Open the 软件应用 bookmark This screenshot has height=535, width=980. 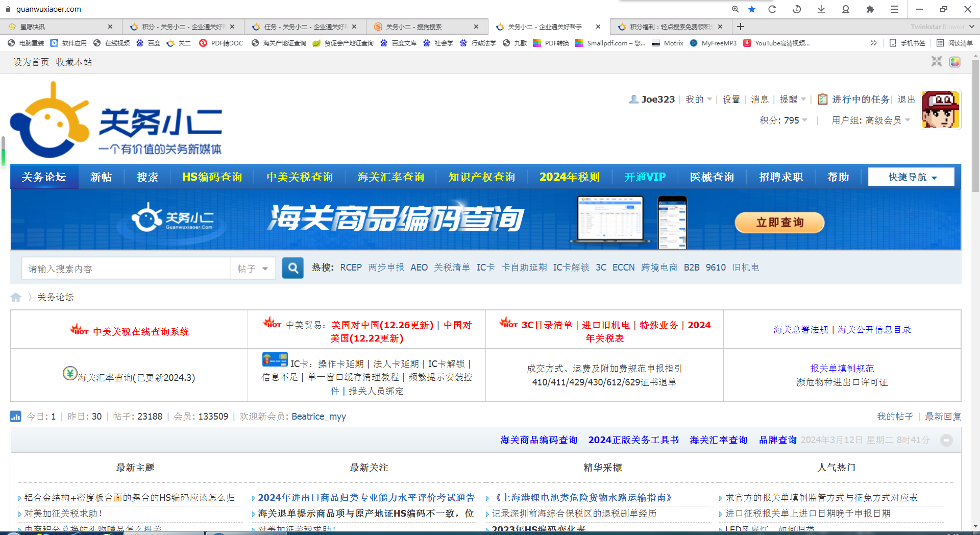coord(69,43)
